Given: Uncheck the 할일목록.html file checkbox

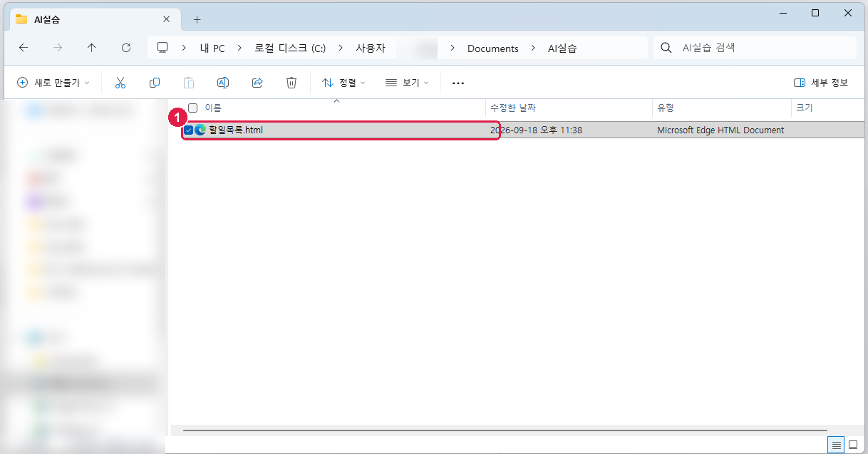Looking at the screenshot, I should tap(188, 130).
